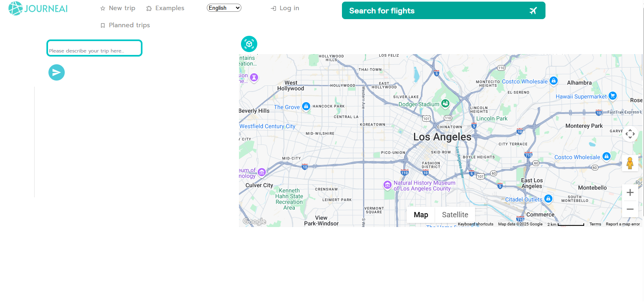This screenshot has height=308, width=644.
Task: Click the teal 3D cube button above the map
Action: pos(249,44)
